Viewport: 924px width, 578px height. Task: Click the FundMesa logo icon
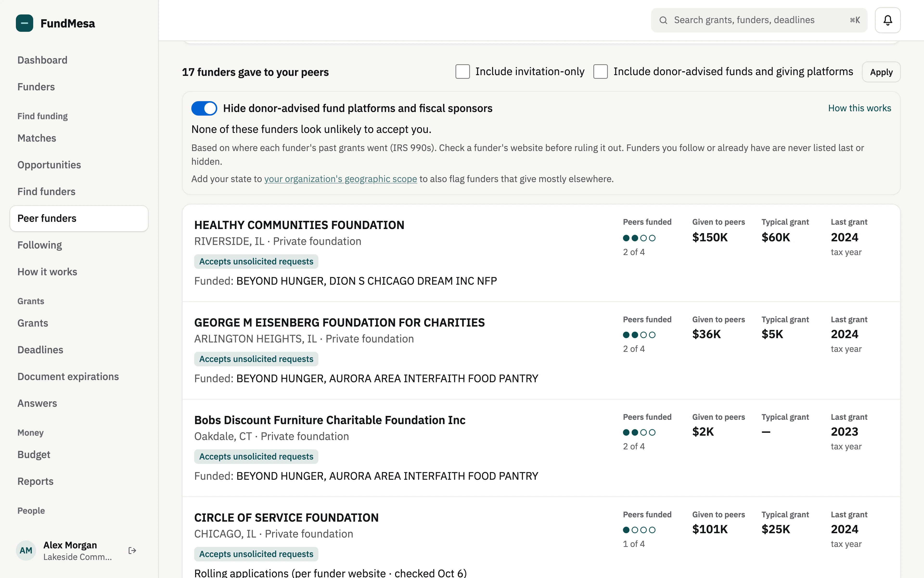tap(25, 23)
